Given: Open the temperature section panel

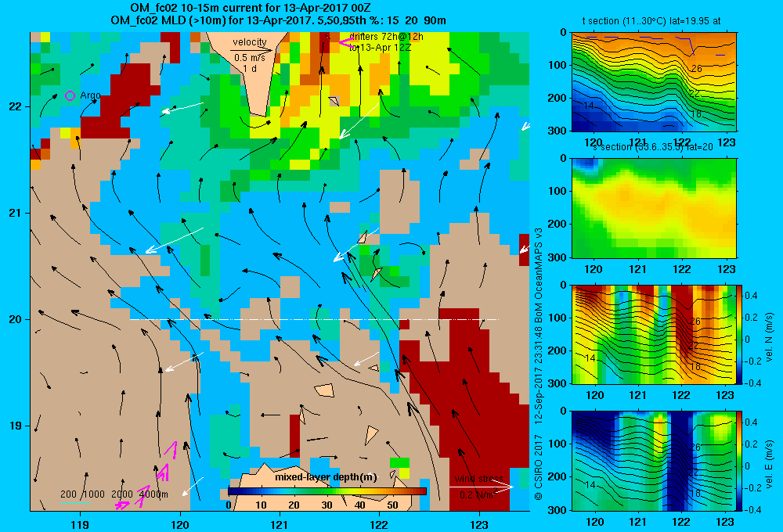Looking at the screenshot, I should tap(654, 82).
